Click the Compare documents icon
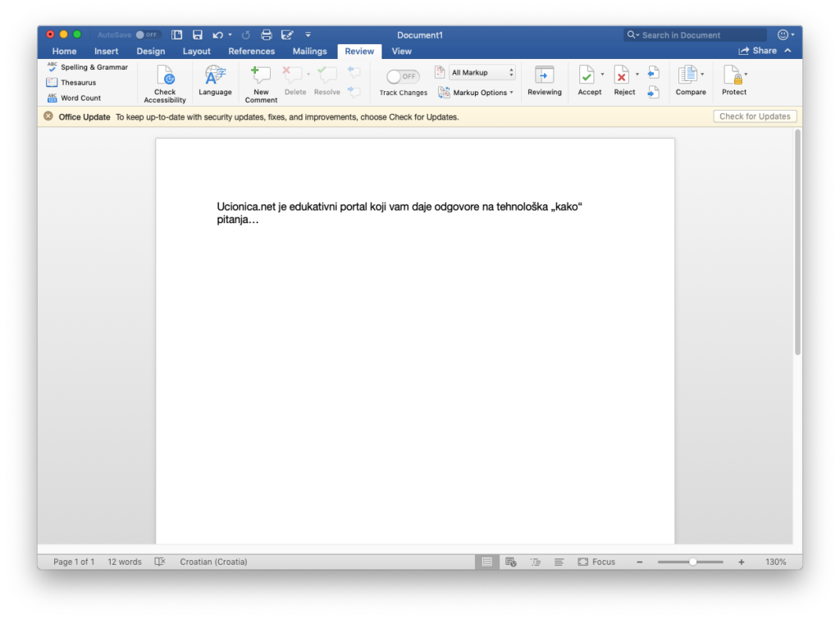 click(x=687, y=75)
